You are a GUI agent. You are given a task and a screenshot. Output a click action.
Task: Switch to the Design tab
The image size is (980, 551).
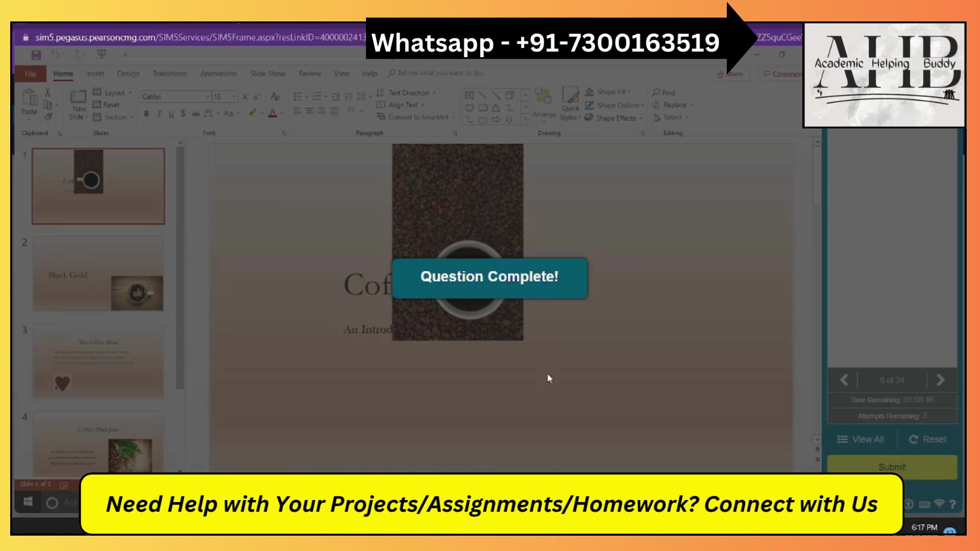pyautogui.click(x=128, y=73)
